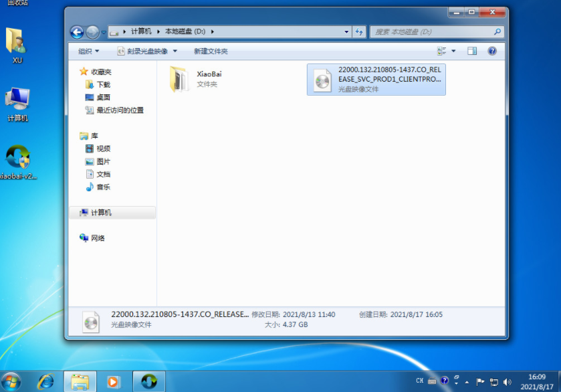Click the refresh button beside address bar
This screenshot has height=392, width=561.
pos(360,31)
